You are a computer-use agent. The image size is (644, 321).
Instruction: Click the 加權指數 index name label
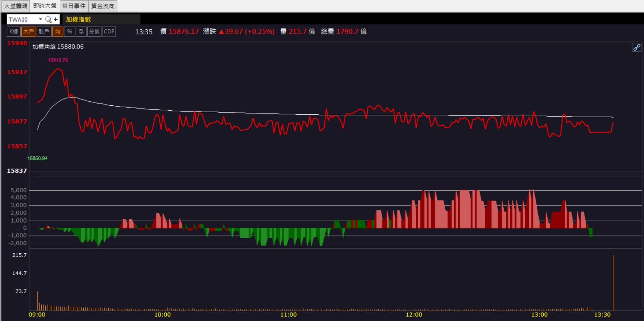(79, 20)
